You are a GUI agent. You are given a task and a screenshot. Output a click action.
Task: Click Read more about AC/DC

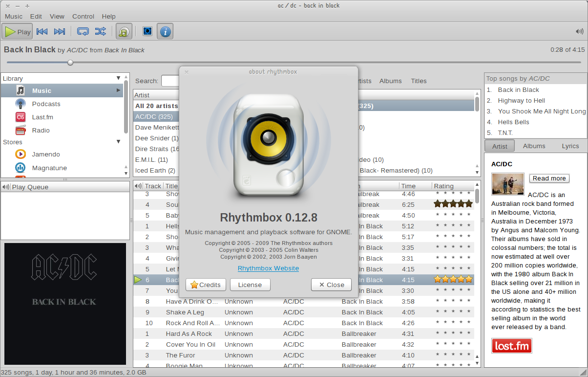[549, 178]
